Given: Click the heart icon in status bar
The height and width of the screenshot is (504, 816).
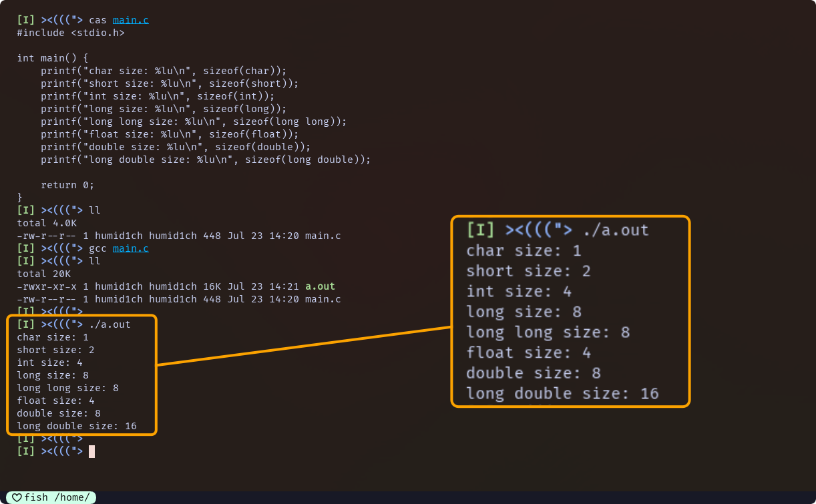Looking at the screenshot, I should pyautogui.click(x=17, y=497).
